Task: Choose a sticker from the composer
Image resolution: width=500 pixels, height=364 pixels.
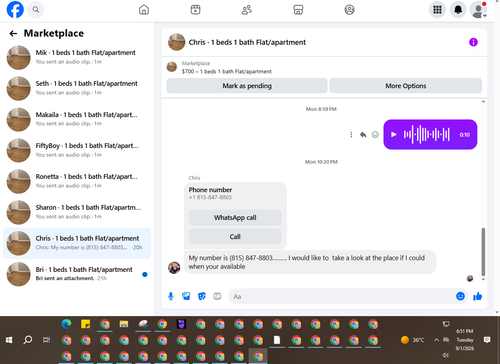Action: coord(202,296)
